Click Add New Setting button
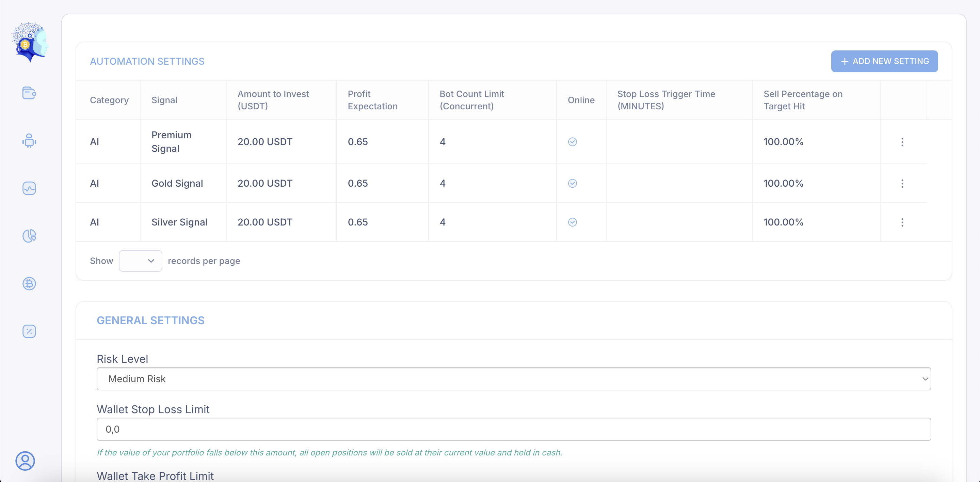This screenshot has width=980, height=482. tap(884, 61)
